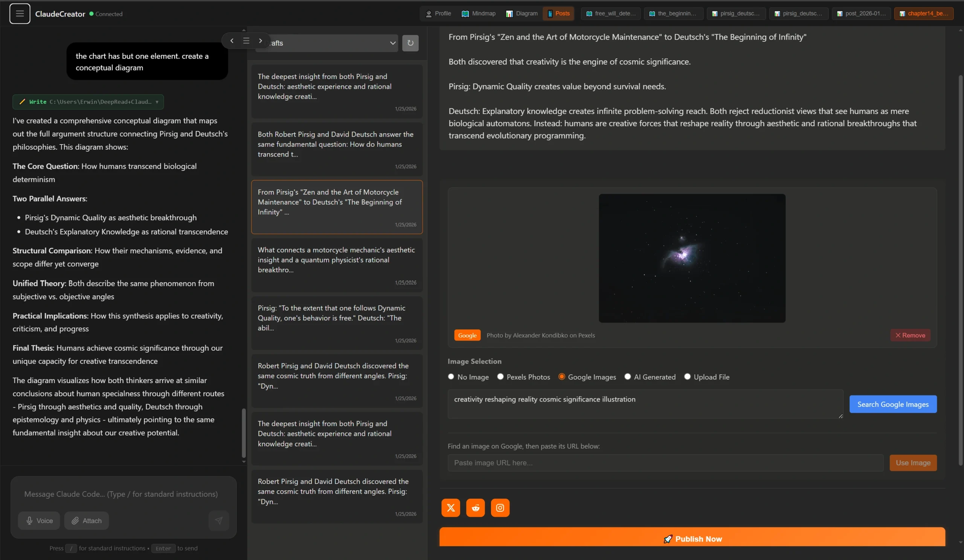Go to next panel arrow
The height and width of the screenshot is (560, 964).
[x=260, y=41]
